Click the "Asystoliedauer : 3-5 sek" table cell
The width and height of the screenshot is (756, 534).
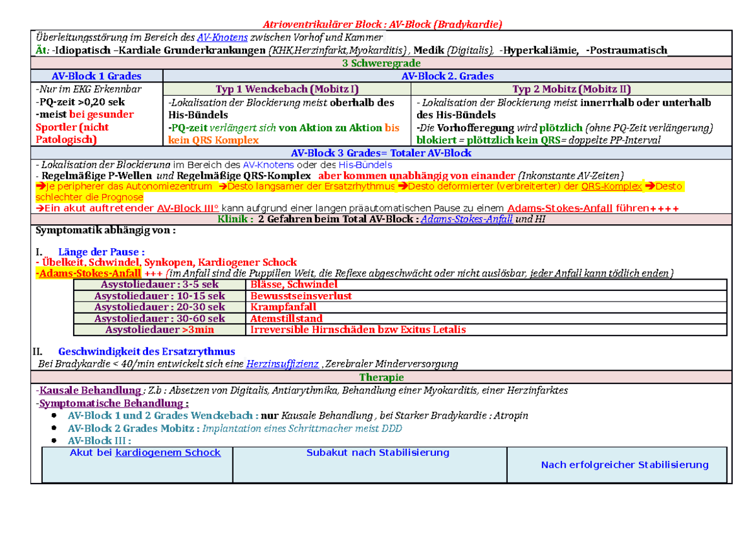point(159,285)
